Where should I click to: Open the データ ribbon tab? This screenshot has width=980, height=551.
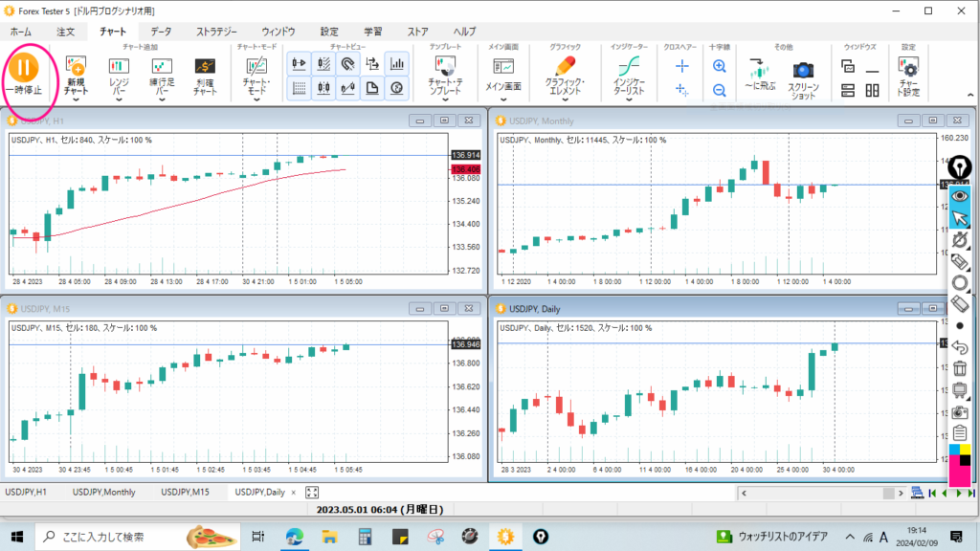click(x=161, y=32)
